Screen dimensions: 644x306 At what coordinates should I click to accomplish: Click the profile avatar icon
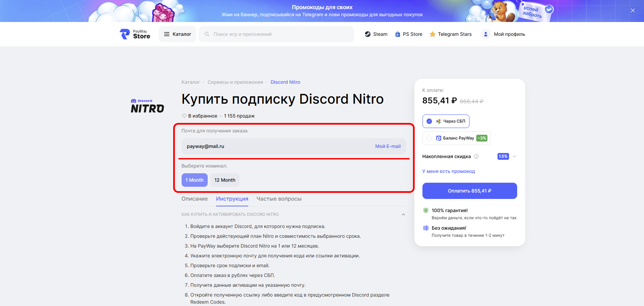pos(485,34)
